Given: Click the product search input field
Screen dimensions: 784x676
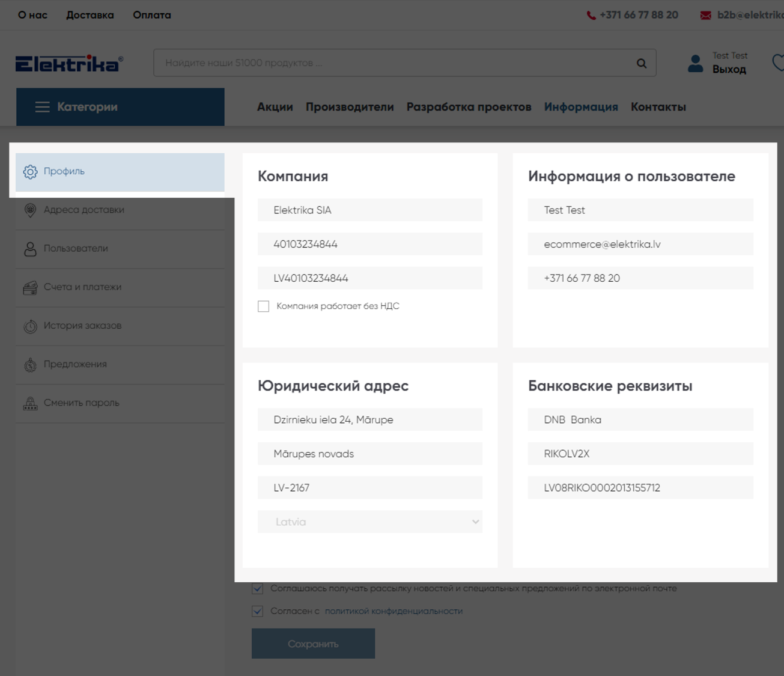Looking at the screenshot, I should pyautogui.click(x=390, y=63).
